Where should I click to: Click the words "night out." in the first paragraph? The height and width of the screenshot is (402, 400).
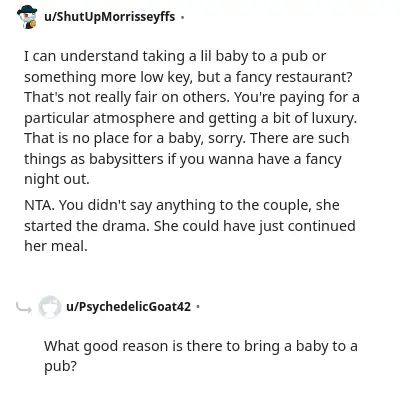point(57,180)
